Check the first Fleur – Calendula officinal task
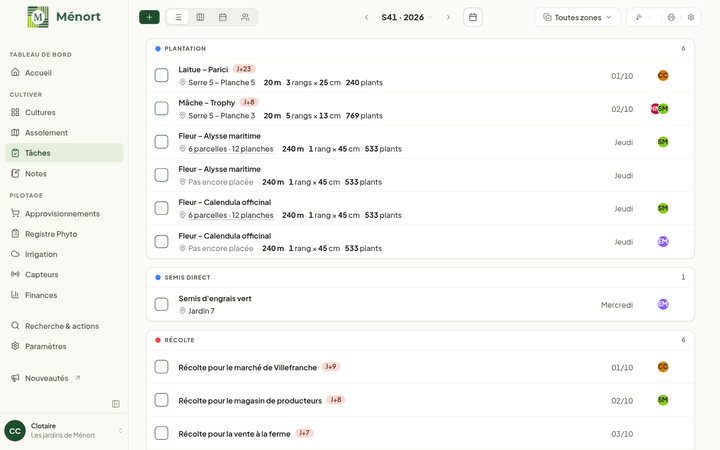The width and height of the screenshot is (720, 450). 161,208
